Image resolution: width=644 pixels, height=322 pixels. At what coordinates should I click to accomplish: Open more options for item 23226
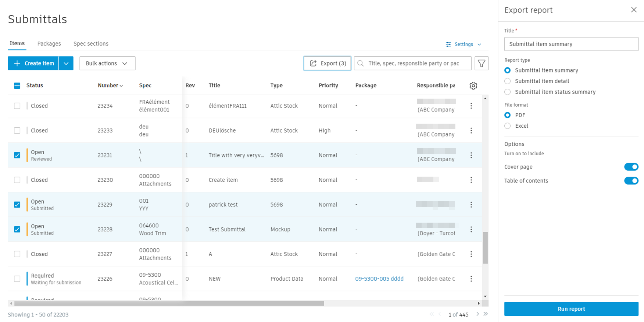471,279
